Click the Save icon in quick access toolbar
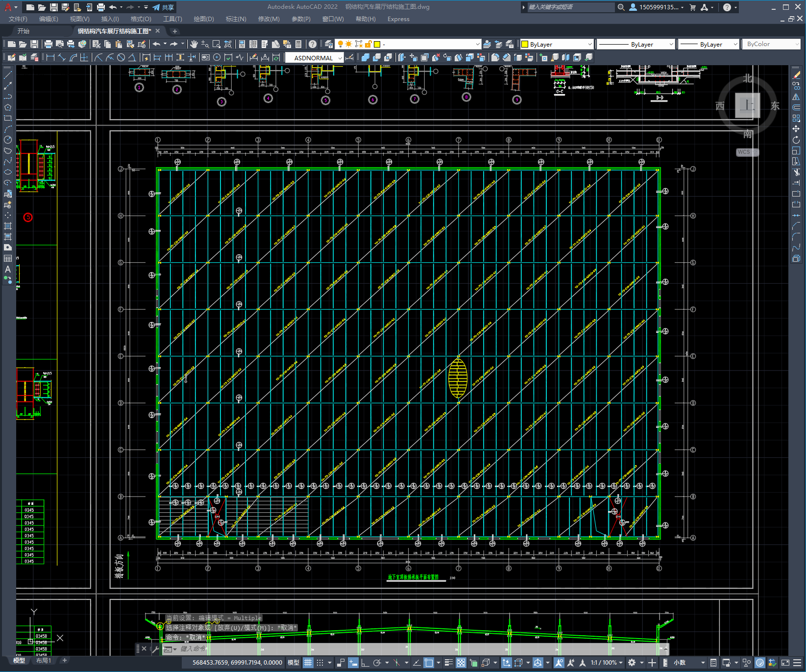 point(54,7)
